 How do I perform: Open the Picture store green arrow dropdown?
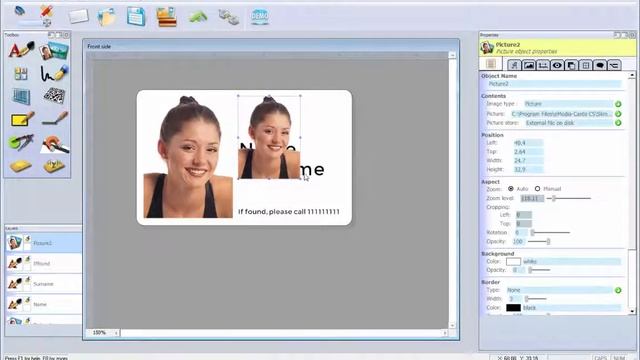coord(618,123)
